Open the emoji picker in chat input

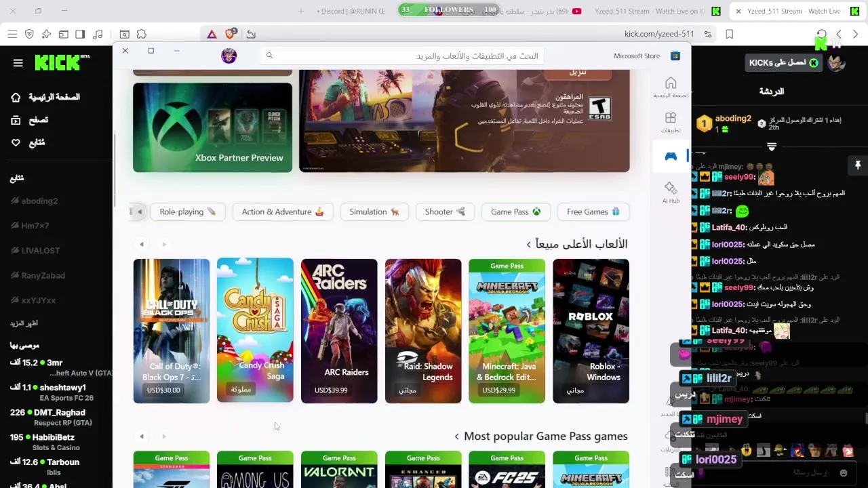[844, 472]
